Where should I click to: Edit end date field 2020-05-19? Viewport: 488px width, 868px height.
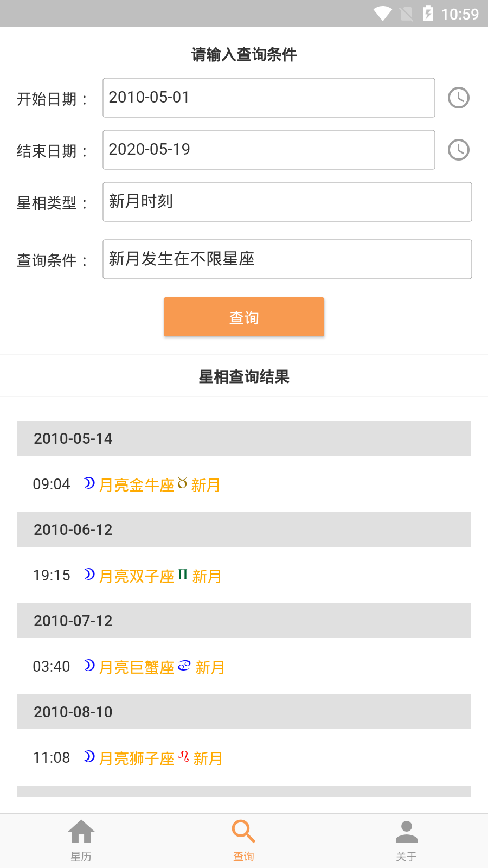point(268,150)
